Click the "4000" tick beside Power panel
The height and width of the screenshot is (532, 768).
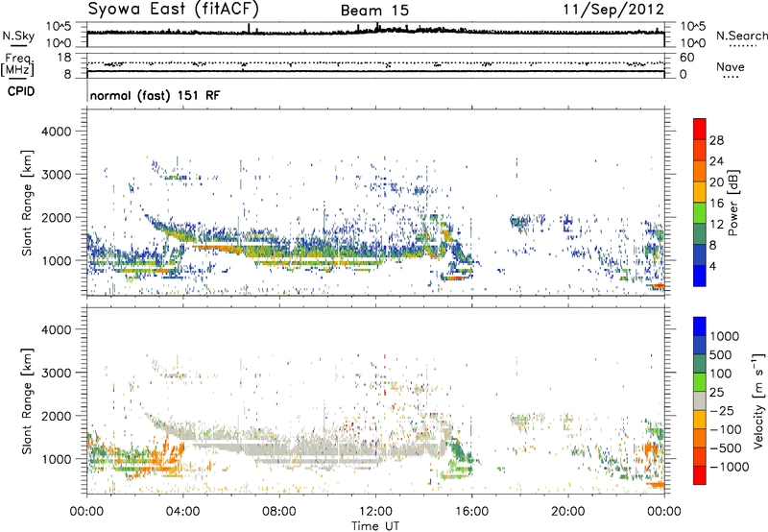(x=56, y=132)
